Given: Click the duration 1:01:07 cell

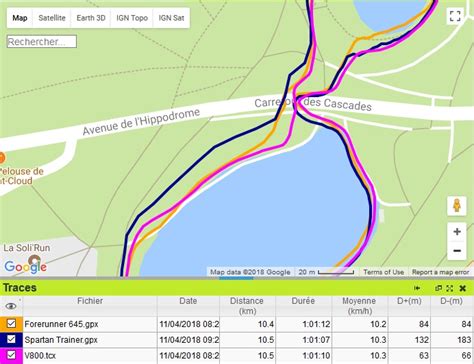Looking at the screenshot, I should [x=303, y=340].
